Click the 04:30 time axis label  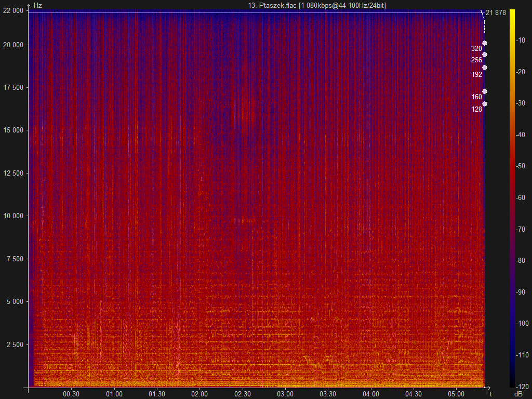pos(414,394)
